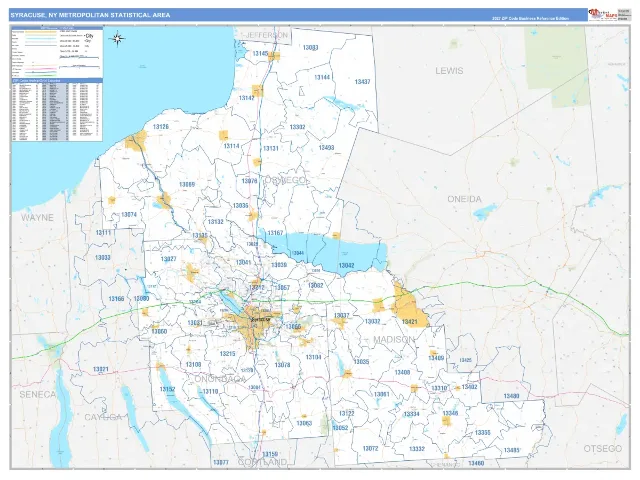This screenshot has height=480, width=640.
Task: Select the OTSEGO county label
Action: [x=602, y=449]
